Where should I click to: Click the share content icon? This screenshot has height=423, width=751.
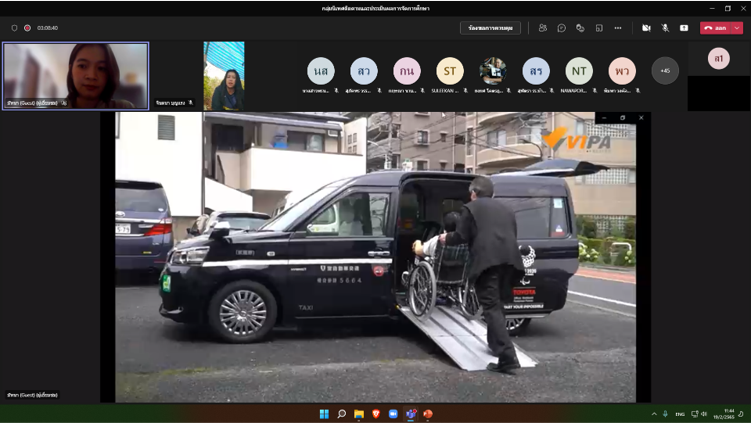coord(684,28)
